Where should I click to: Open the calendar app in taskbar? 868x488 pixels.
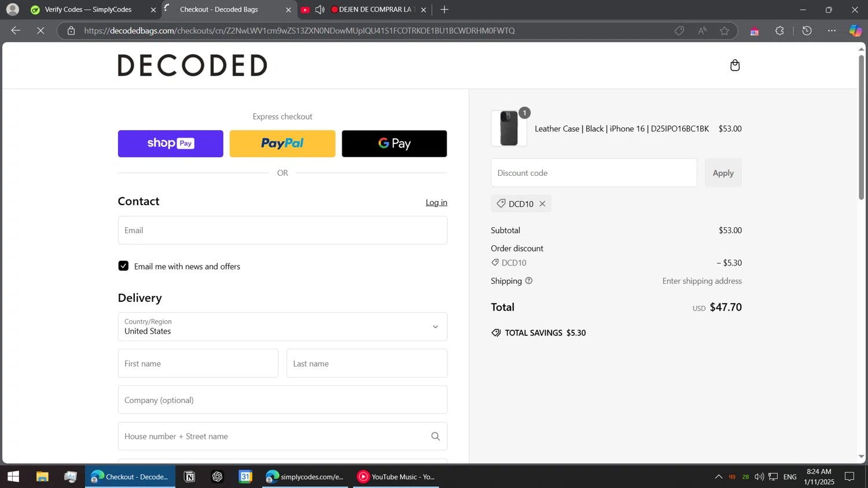[x=246, y=477]
